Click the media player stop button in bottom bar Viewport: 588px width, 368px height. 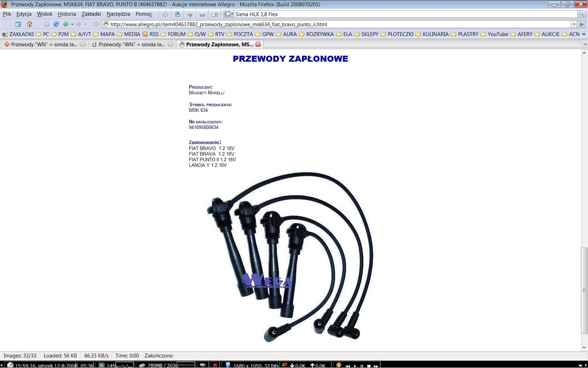[x=369, y=366]
